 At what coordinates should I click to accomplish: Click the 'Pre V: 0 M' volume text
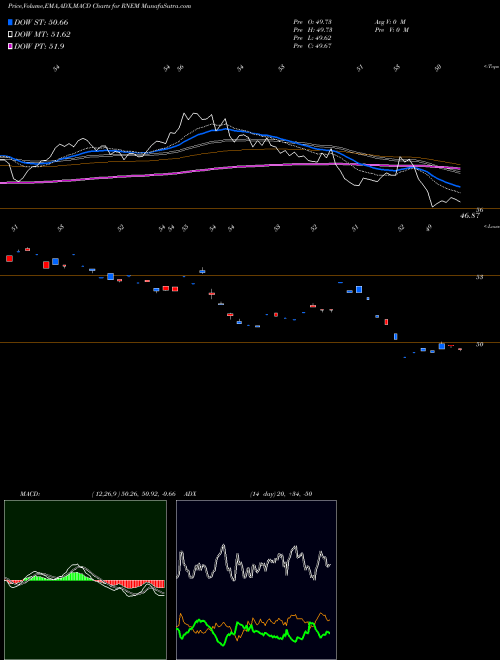391,30
